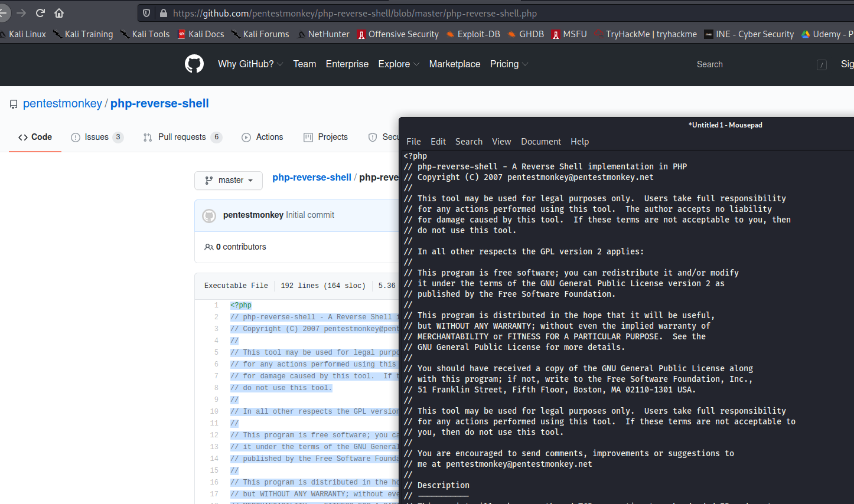The width and height of the screenshot is (854, 504).
Task: Open the pentestmonkey owner link
Action: click(x=63, y=103)
